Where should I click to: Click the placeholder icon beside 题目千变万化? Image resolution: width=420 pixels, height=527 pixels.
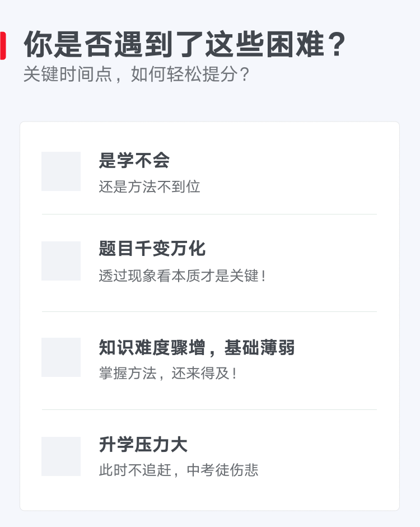pos(61,261)
